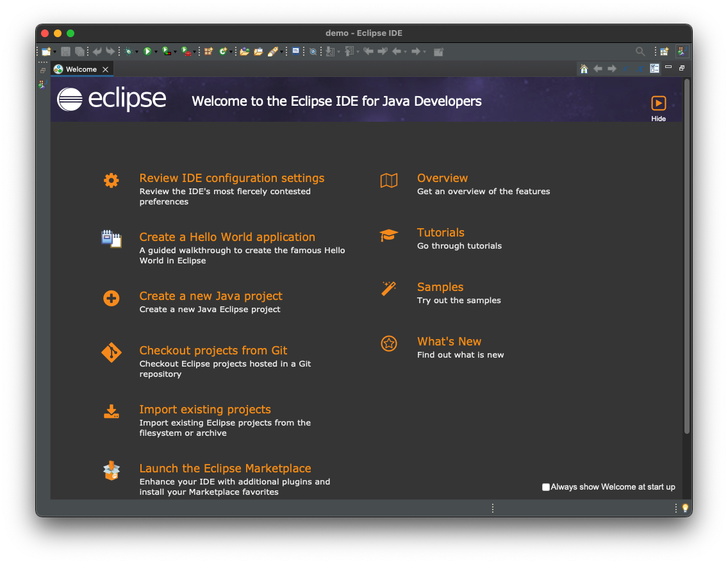
Task: Click the Save disk icon in toolbar
Action: (65, 51)
